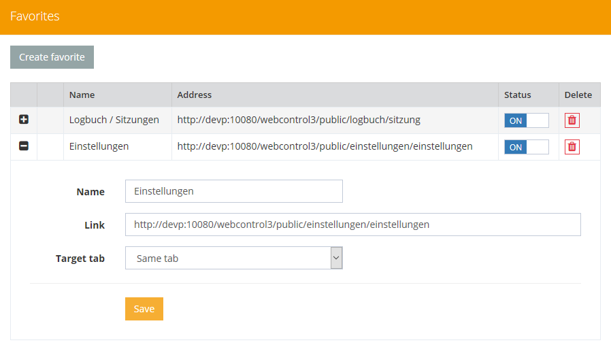Screen dimensions: 611x364
Task: Select the Logbuch / Sitzungen name cell
Action: (x=114, y=120)
